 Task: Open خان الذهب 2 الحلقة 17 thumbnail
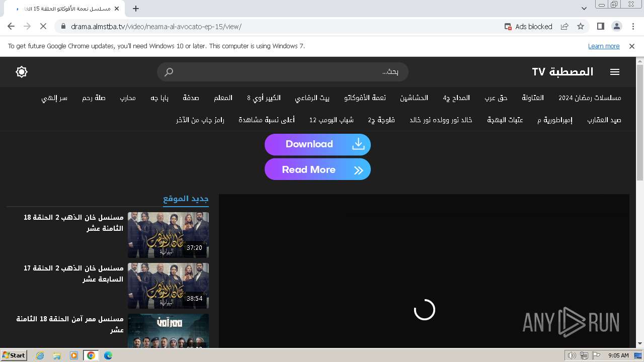click(x=168, y=286)
